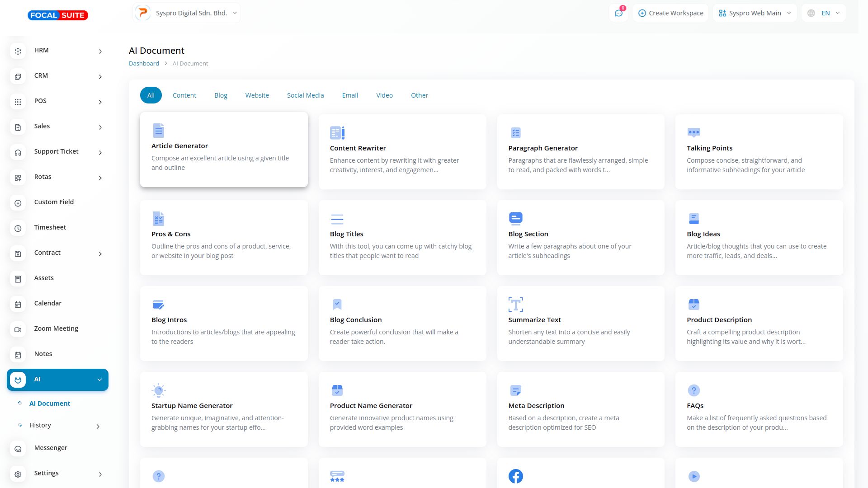Screen dimensions: 868x488
Task: Click the Startup Name Generator lightbulb icon
Action: tap(158, 390)
